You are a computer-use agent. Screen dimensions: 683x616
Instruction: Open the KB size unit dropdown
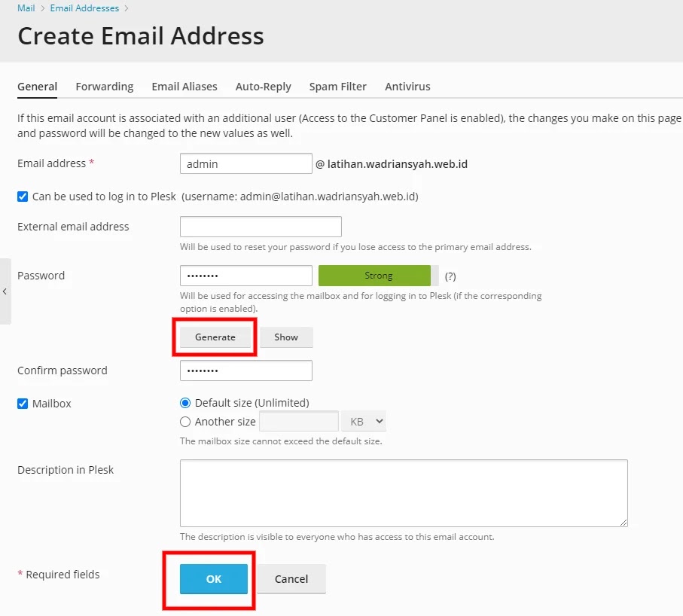click(x=364, y=422)
